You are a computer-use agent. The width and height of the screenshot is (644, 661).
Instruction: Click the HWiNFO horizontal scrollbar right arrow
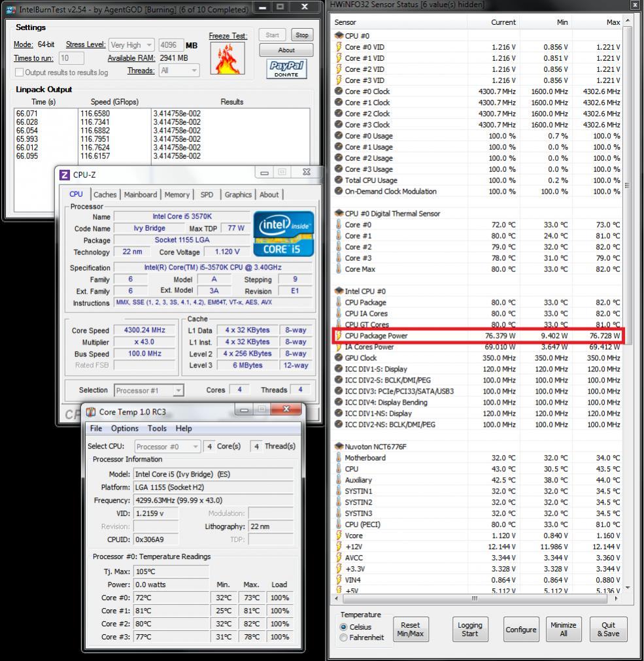(x=616, y=598)
